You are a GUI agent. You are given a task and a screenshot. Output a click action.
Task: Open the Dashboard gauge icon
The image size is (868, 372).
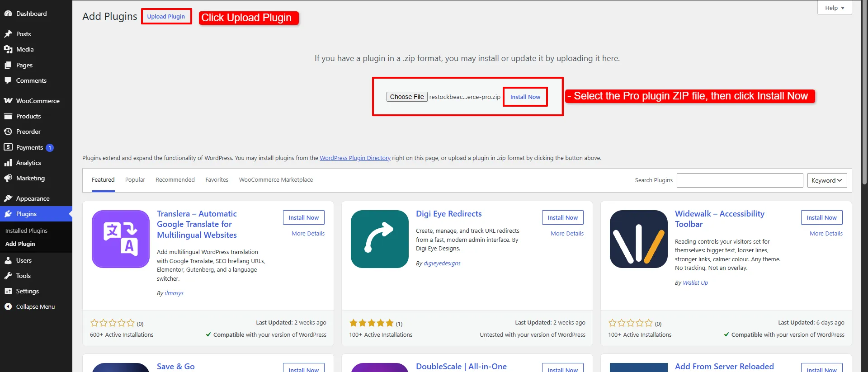[x=8, y=14]
